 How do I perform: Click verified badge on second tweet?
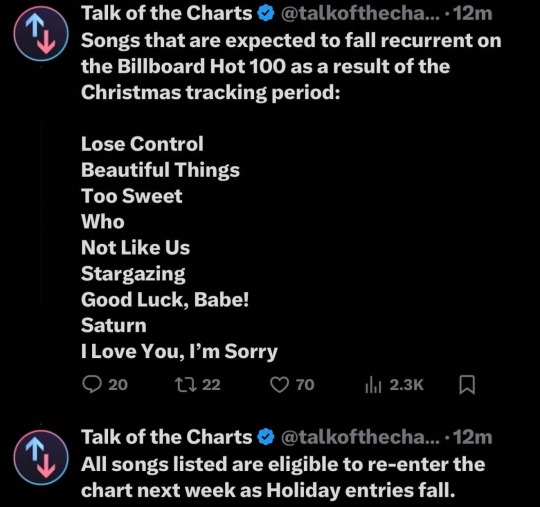point(266,437)
